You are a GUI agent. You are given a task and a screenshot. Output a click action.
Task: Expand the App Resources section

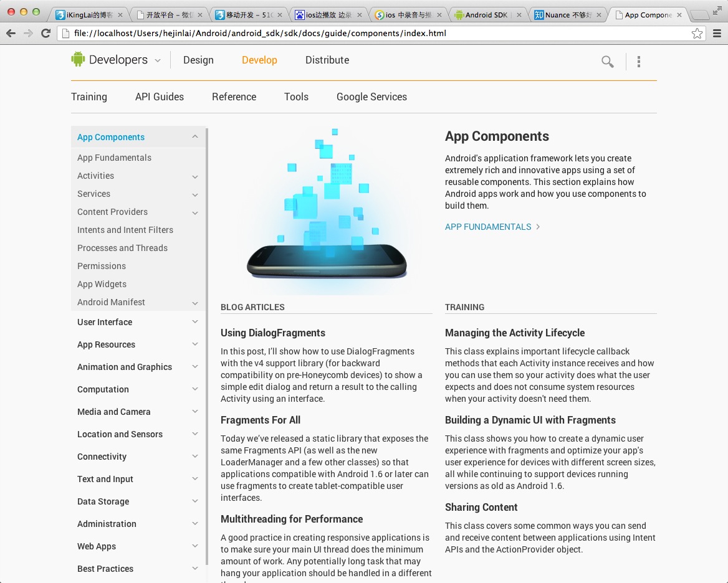[195, 344]
